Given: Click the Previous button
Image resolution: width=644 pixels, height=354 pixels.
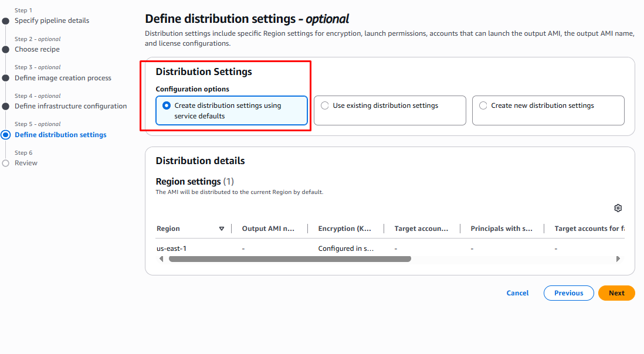Looking at the screenshot, I should pos(568,293).
